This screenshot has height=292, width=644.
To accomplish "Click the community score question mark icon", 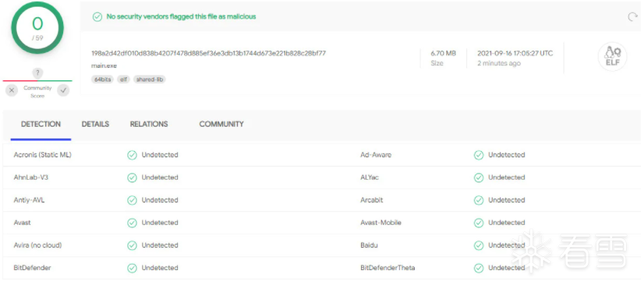I will (37, 73).
